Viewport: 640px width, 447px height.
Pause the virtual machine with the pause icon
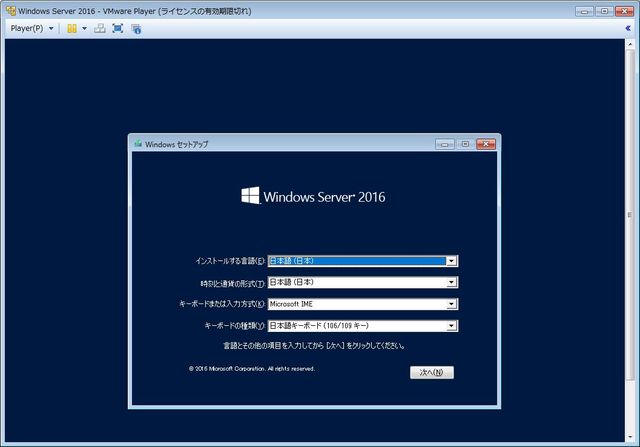coord(72,29)
